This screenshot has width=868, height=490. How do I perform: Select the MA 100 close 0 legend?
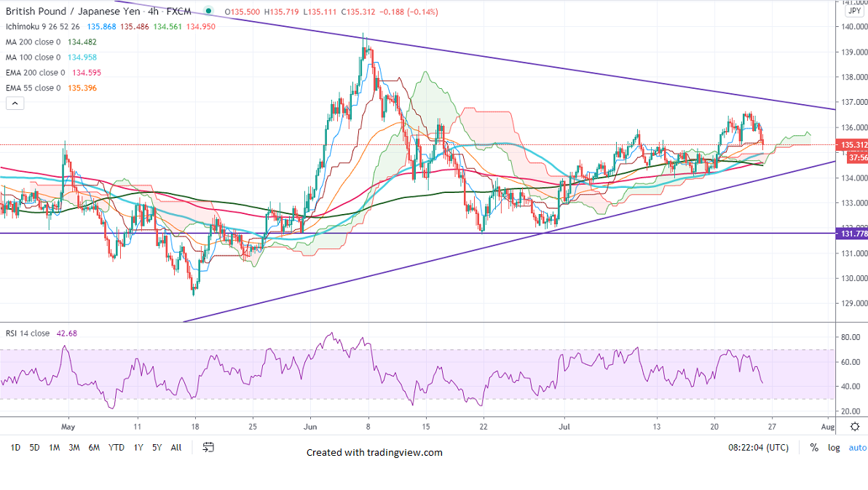pos(33,58)
